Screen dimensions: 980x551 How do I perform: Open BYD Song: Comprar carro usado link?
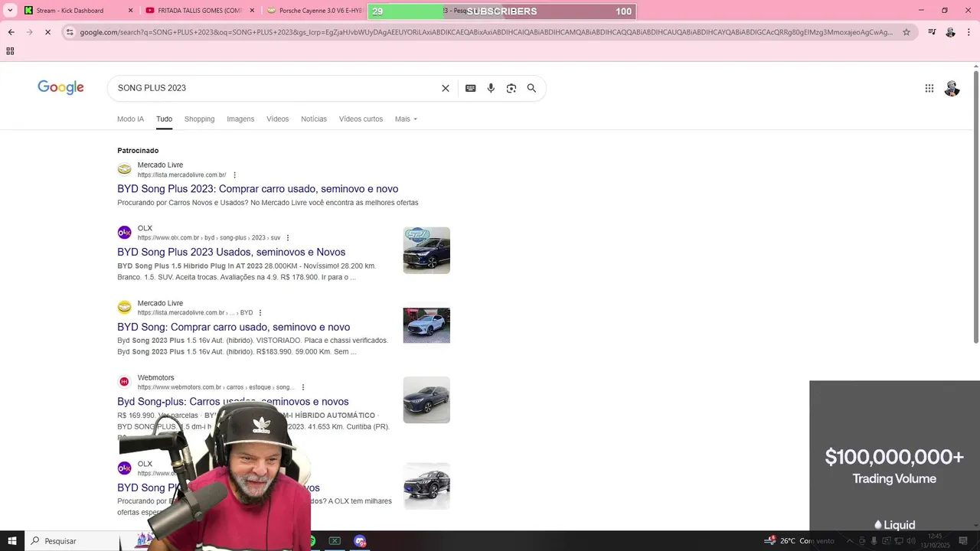coord(234,328)
